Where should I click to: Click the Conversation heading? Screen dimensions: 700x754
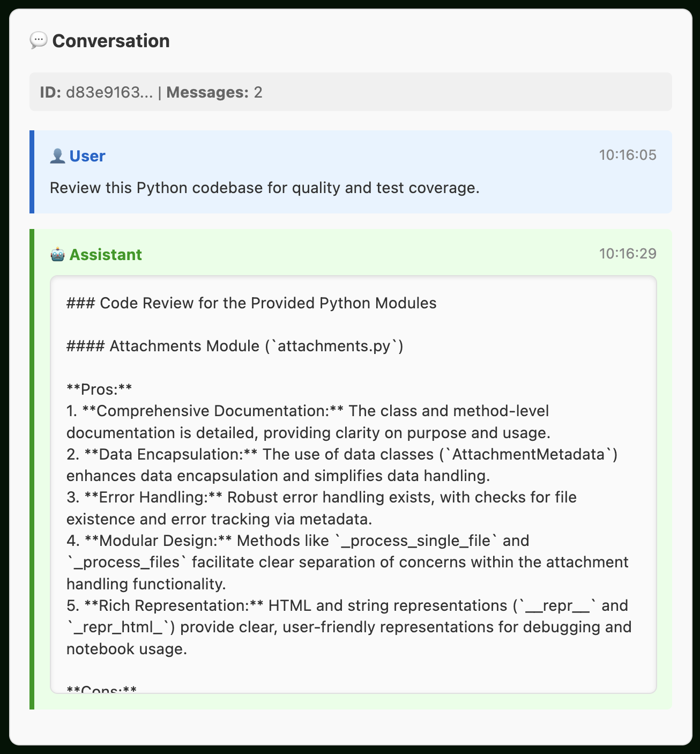[111, 41]
